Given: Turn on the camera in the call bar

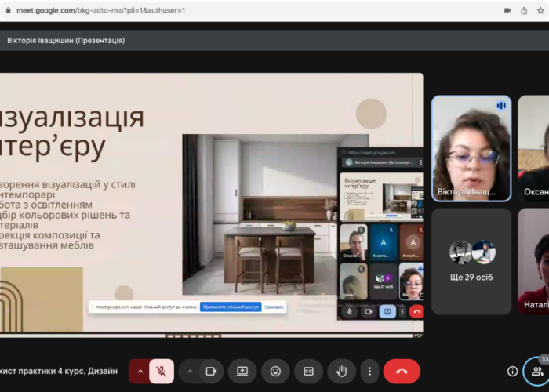Looking at the screenshot, I should (x=210, y=371).
